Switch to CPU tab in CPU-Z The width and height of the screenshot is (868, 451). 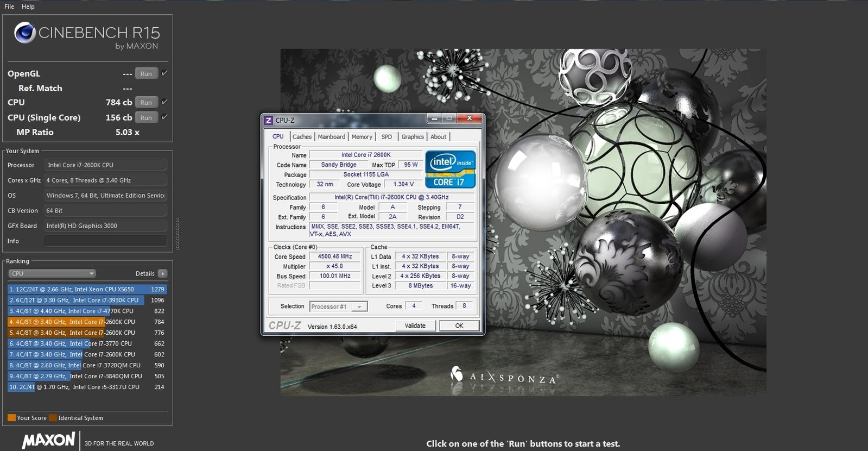[278, 136]
